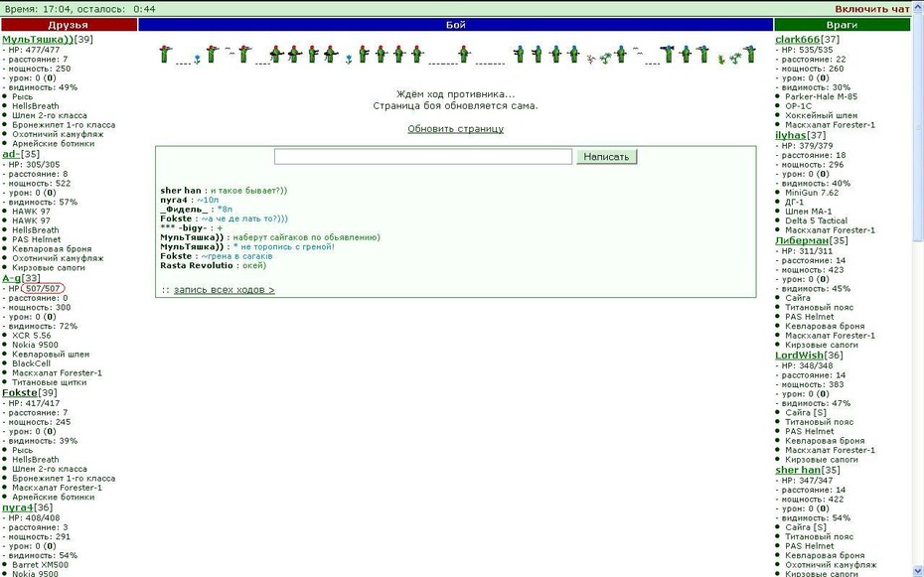Open player МульТяшка)) profile link
Screen dimensions: 924x577
[38, 40]
